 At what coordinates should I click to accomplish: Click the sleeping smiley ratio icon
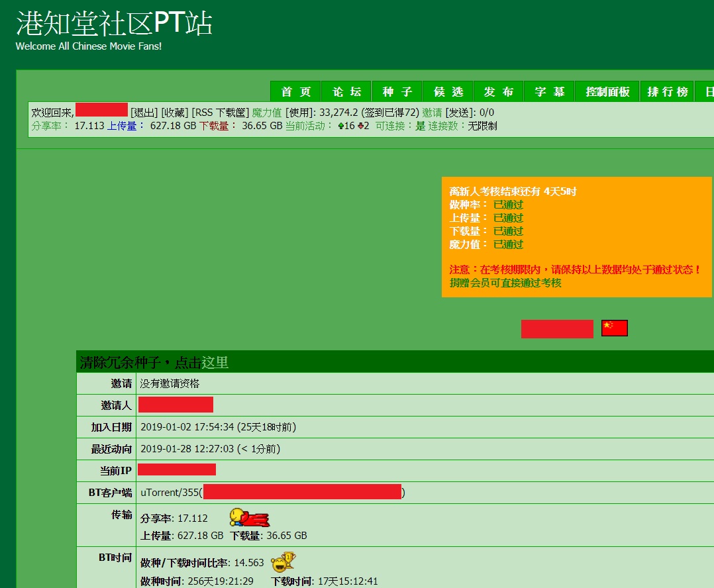click(250, 517)
